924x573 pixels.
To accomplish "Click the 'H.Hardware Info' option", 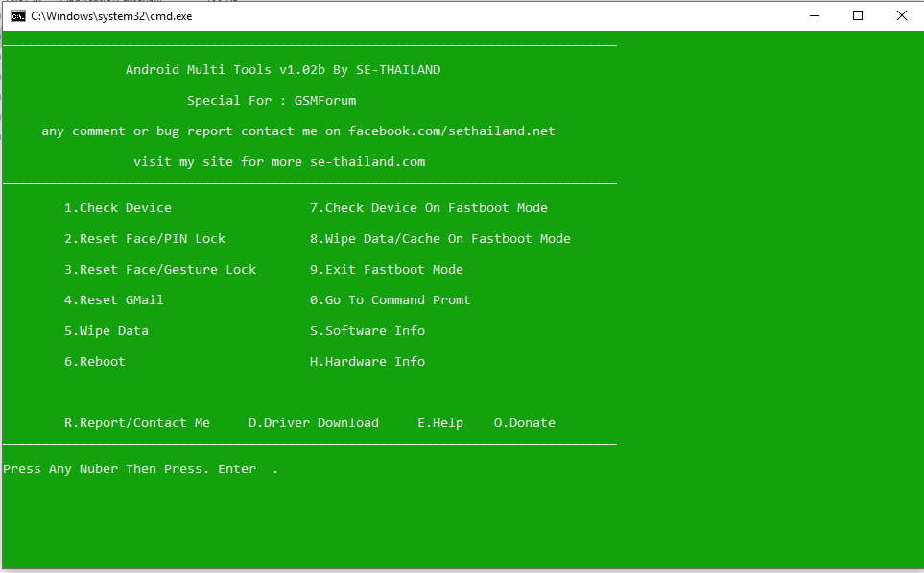I will (x=367, y=362).
